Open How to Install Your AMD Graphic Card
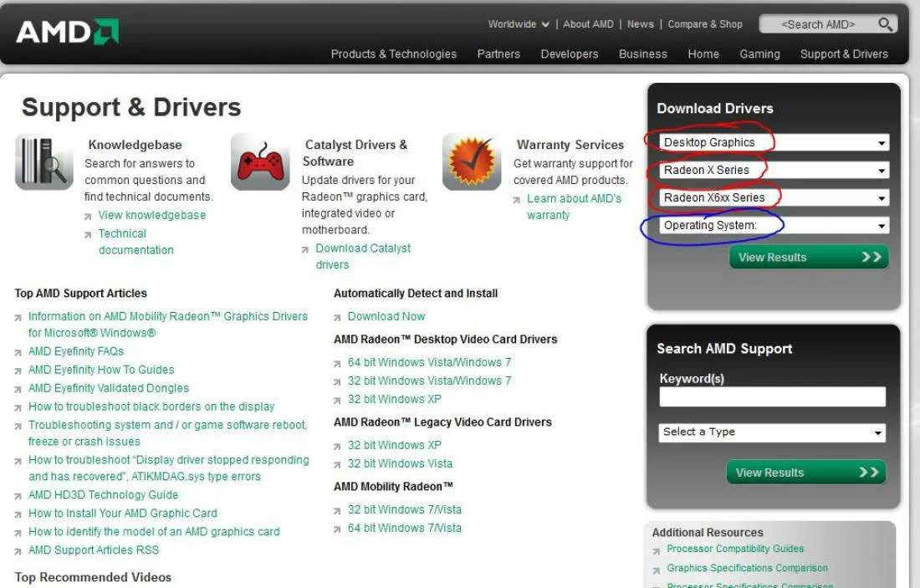Viewport: 920px width, 588px height. (123, 513)
